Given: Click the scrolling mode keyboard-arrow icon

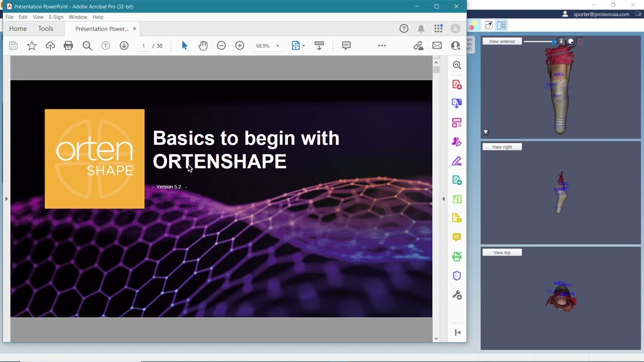Looking at the screenshot, I should (x=319, y=46).
